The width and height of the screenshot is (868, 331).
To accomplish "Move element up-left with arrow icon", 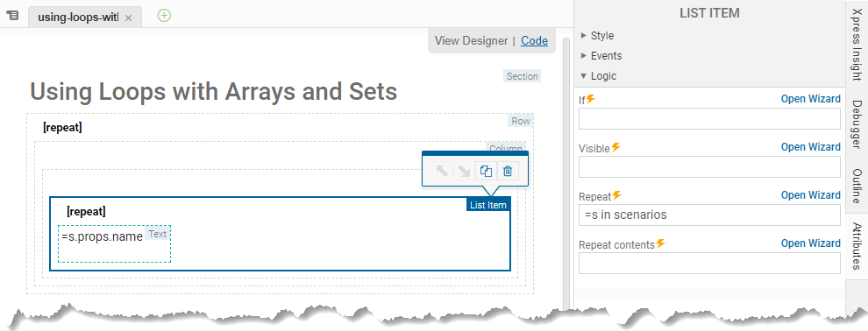I will (442, 172).
